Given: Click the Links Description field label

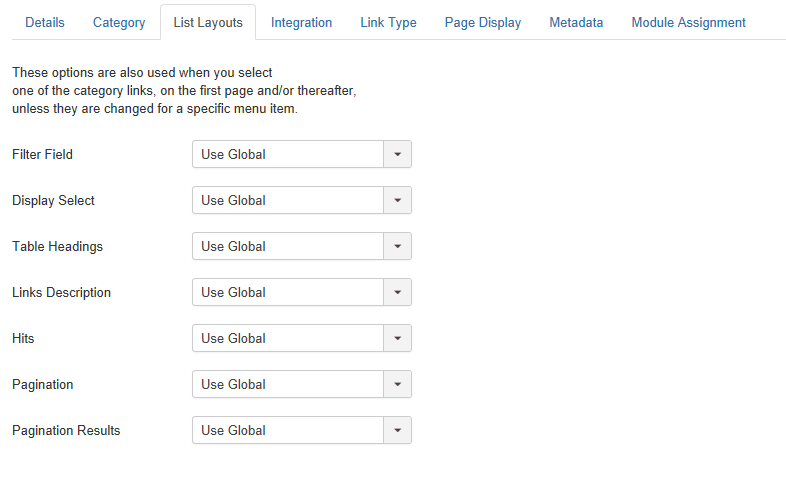Looking at the screenshot, I should pyautogui.click(x=61, y=293).
